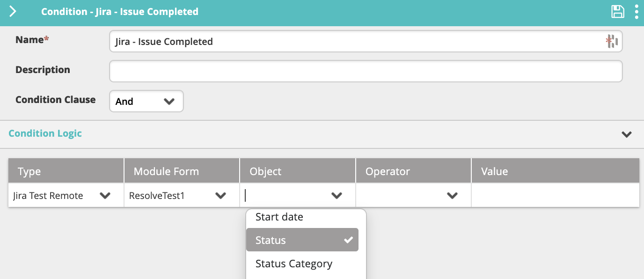Click the icon inside the Name field
The image size is (644, 279).
[612, 42]
